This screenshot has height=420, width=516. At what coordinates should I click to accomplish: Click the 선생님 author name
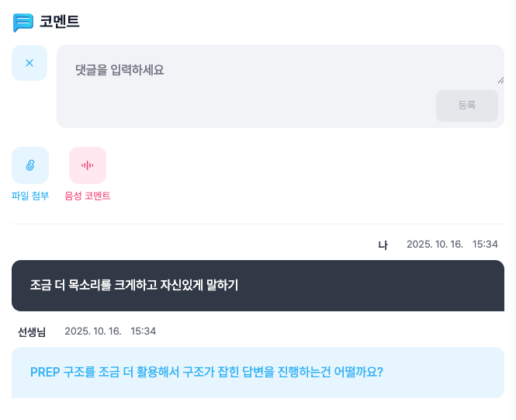[32, 332]
